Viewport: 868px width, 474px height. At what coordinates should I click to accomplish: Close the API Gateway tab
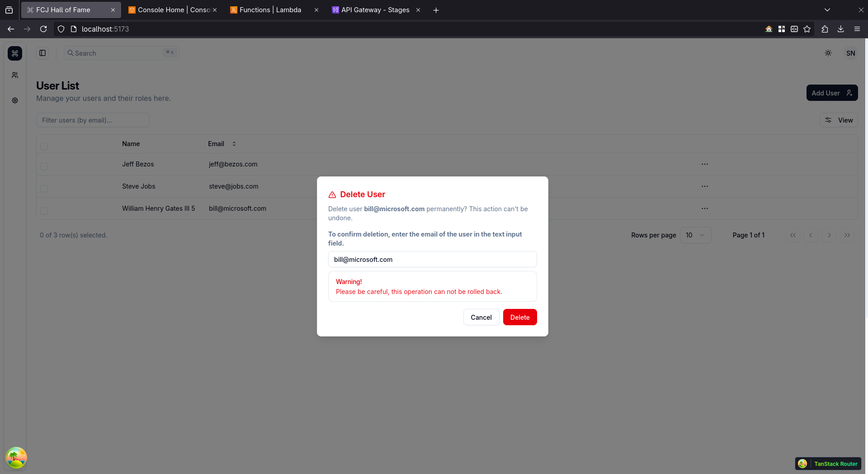(x=418, y=10)
